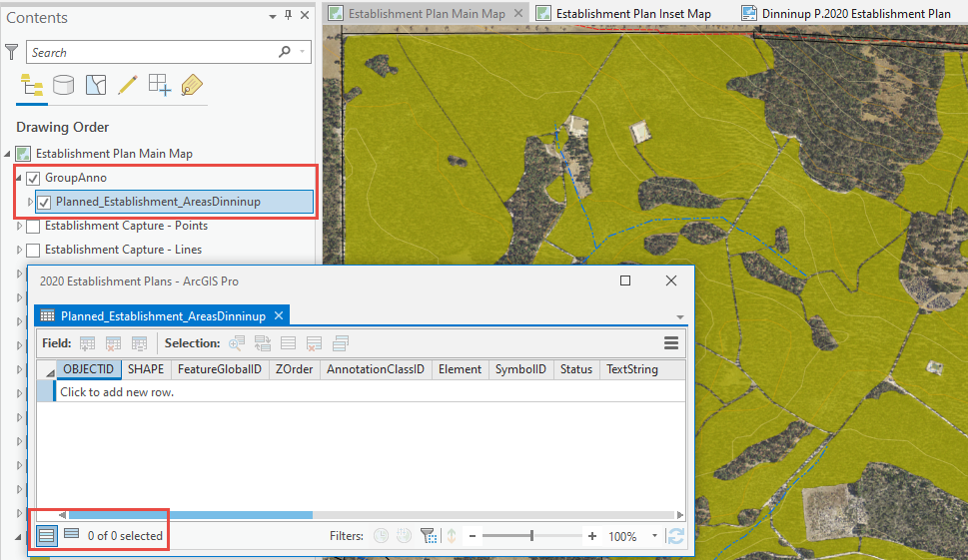Click the ZOrder column header
Screen dimensions: 968x560
pos(295,369)
